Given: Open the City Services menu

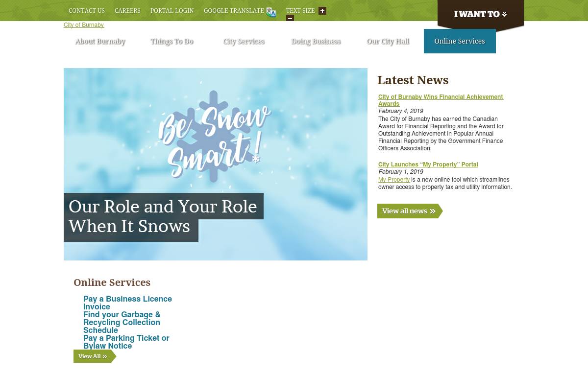Looking at the screenshot, I should pos(244,41).
